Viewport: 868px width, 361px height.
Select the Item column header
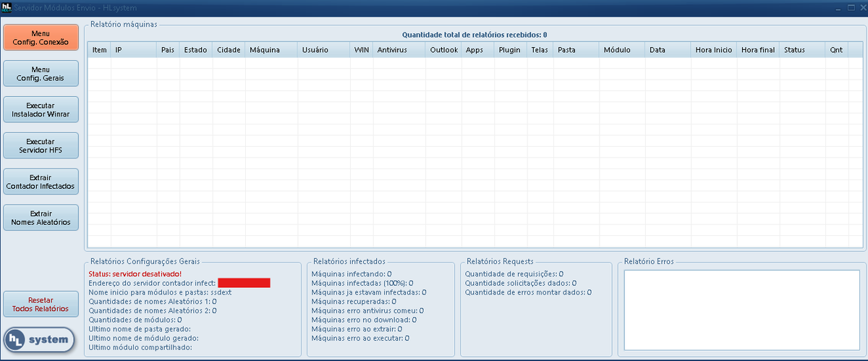pos(100,50)
